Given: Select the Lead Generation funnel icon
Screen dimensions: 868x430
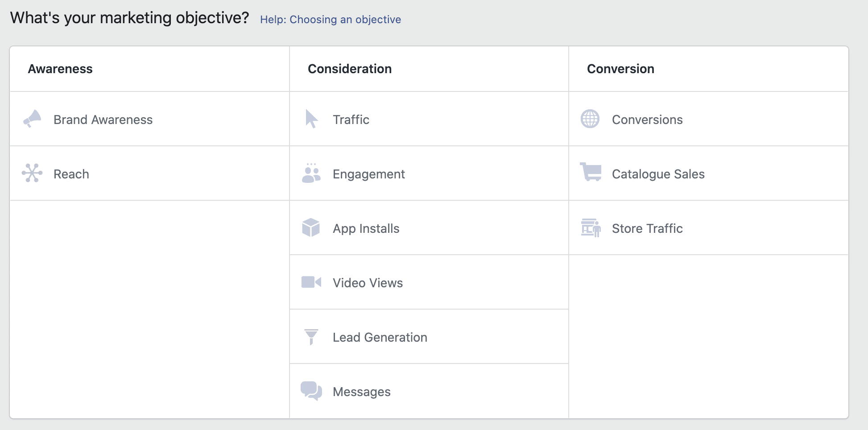Looking at the screenshot, I should pos(311,337).
